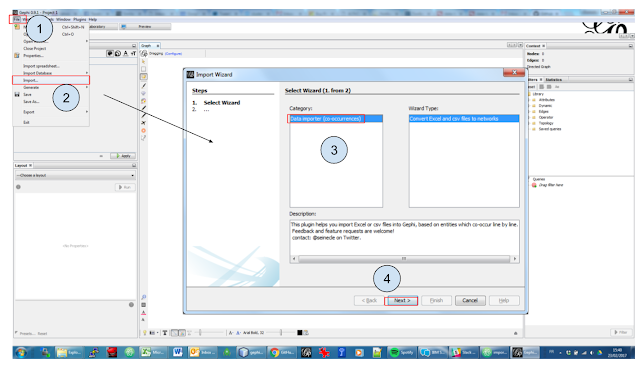Choose Import... from the File menu

51,80
